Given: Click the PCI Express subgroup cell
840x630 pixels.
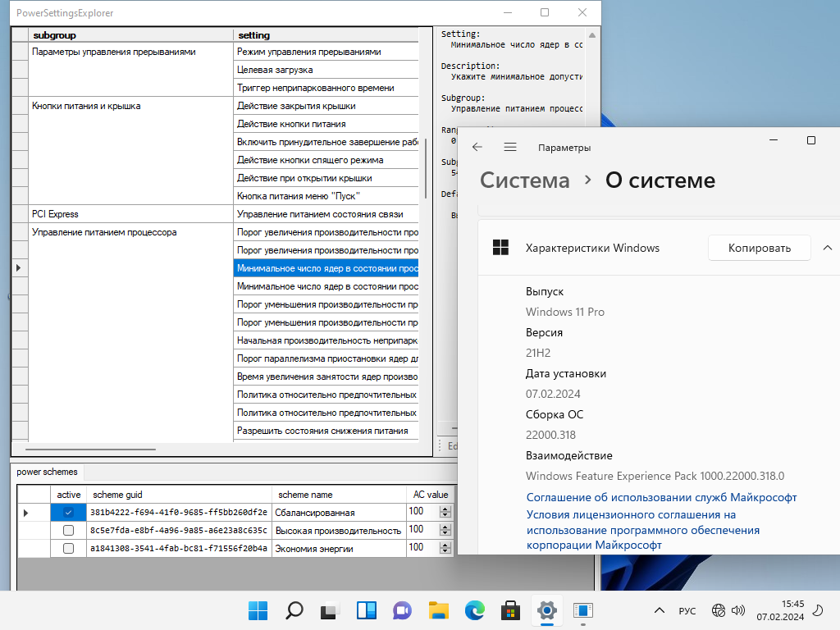Looking at the screenshot, I should [130, 214].
